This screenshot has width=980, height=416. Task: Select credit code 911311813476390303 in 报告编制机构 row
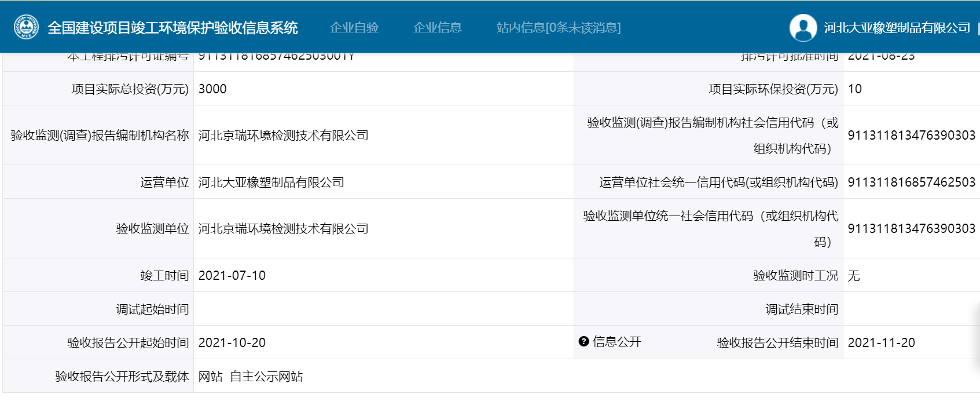point(912,135)
